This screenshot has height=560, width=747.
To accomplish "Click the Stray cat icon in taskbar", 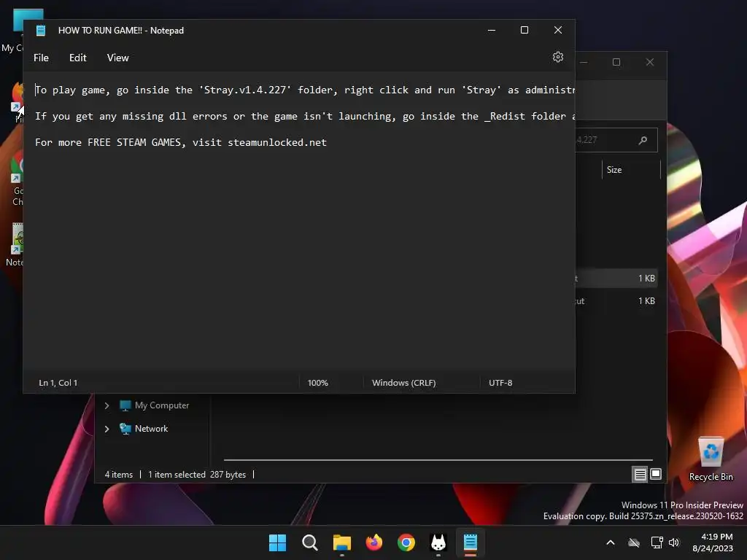I will (438, 542).
